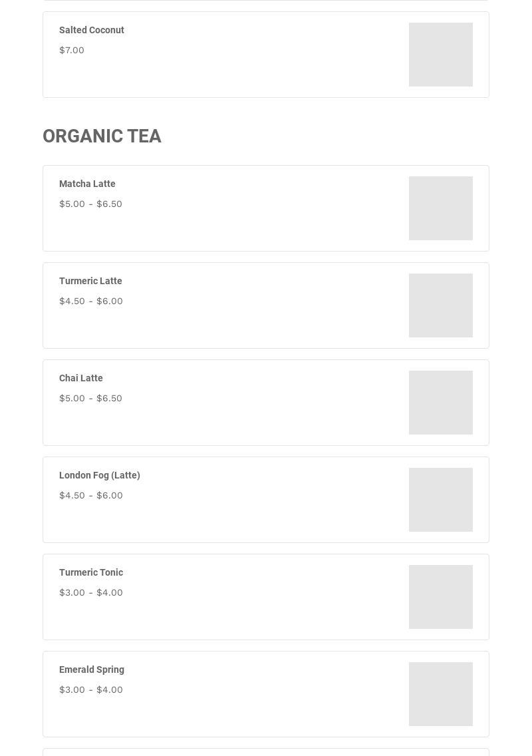
Task: Open the Emerald Spring menu item
Action: point(92,670)
